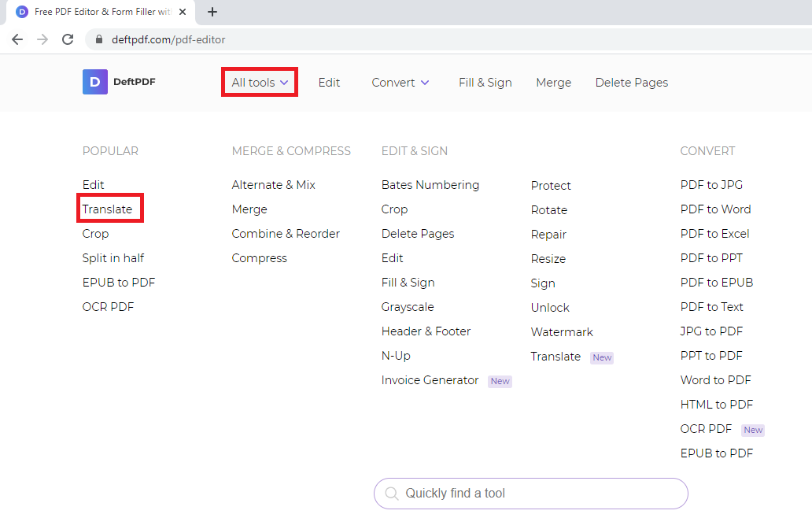Click the DeftPDF logo icon
The height and width of the screenshot is (529, 812).
[x=94, y=82]
